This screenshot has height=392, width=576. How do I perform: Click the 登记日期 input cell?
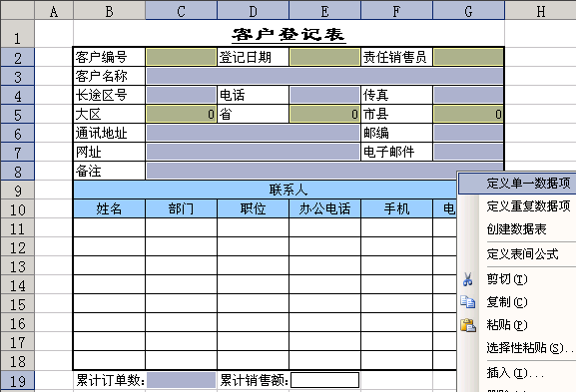324,57
